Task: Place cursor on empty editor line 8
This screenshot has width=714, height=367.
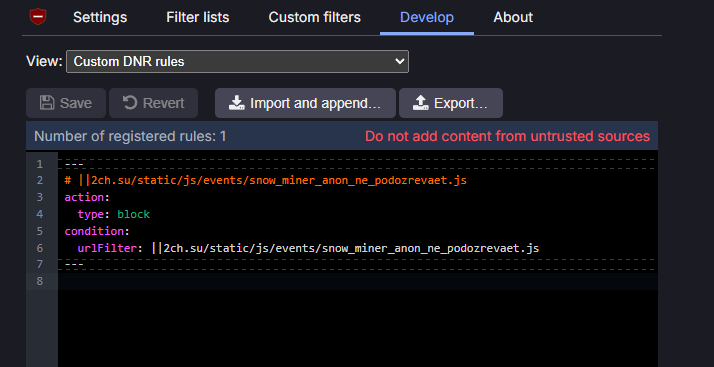Action: (358, 281)
